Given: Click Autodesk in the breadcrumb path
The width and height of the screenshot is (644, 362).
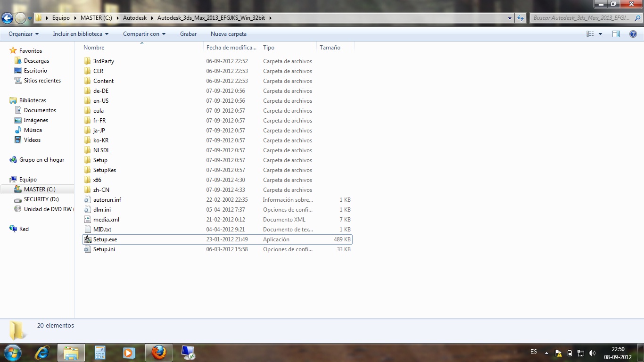Looking at the screenshot, I should pos(135,18).
